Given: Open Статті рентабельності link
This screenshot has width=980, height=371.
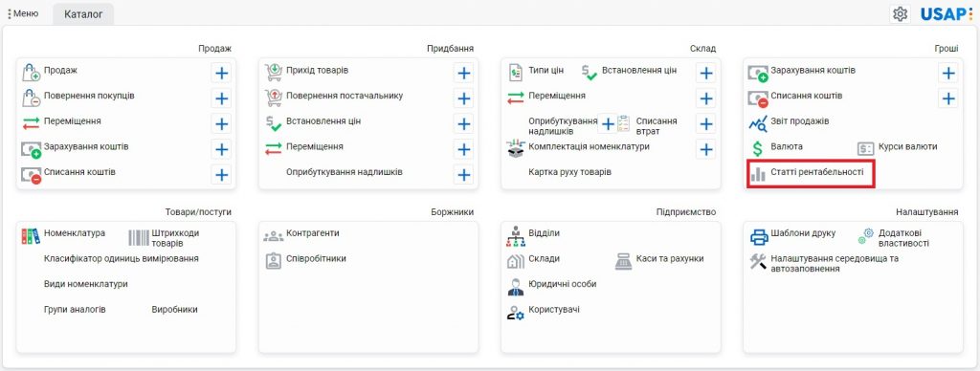Looking at the screenshot, I should tap(817, 171).
